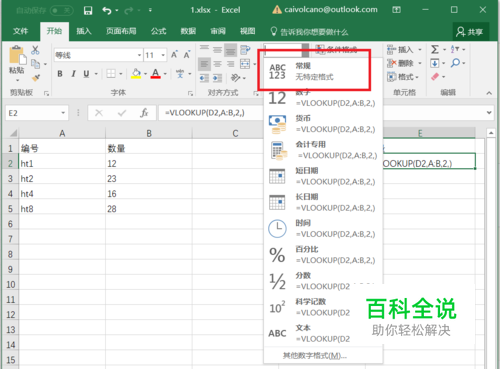Toggle Center alignment button
500x369 pixels.
(217, 64)
